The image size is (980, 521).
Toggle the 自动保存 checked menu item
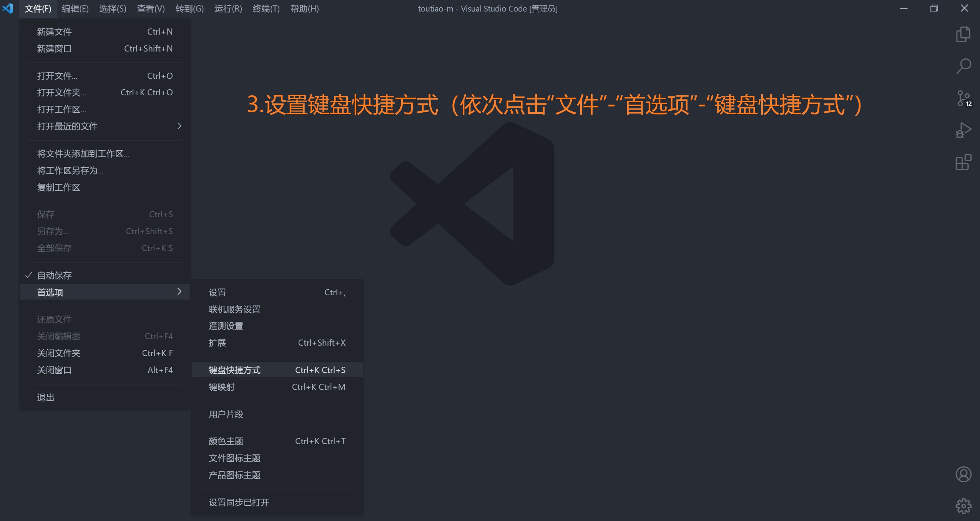(x=54, y=275)
